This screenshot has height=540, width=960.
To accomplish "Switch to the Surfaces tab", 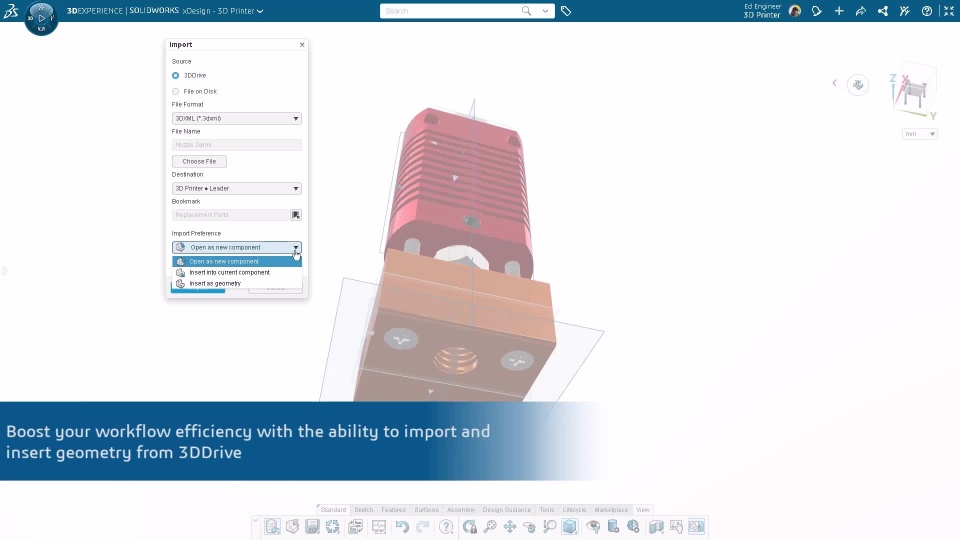I will click(426, 509).
